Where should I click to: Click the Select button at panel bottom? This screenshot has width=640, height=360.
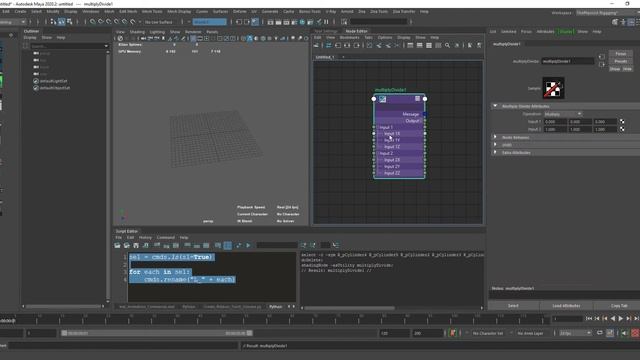tap(513, 306)
